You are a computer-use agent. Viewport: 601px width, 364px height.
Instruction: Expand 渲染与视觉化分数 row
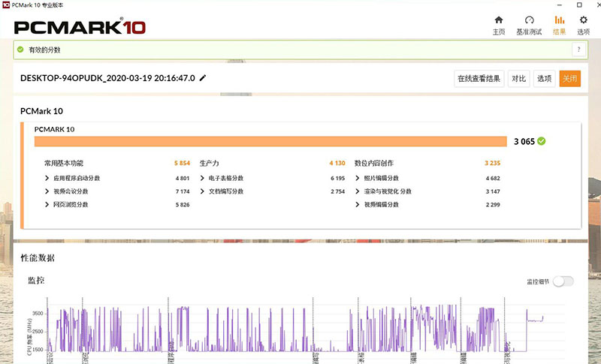tap(358, 191)
